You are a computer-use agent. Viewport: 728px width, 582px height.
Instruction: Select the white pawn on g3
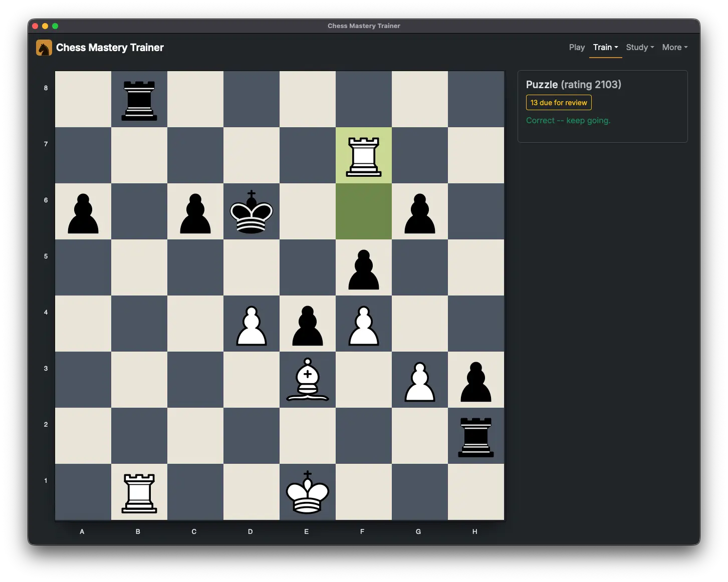pos(420,382)
